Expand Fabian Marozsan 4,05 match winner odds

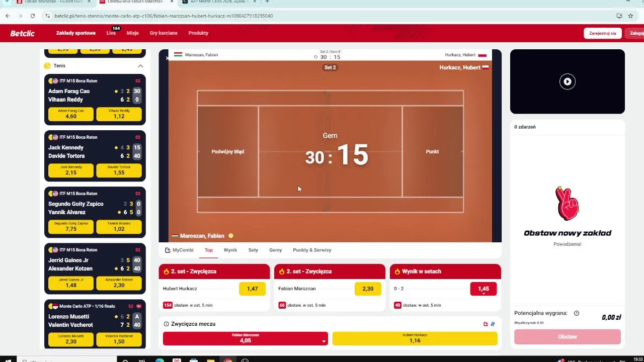[x=246, y=338]
